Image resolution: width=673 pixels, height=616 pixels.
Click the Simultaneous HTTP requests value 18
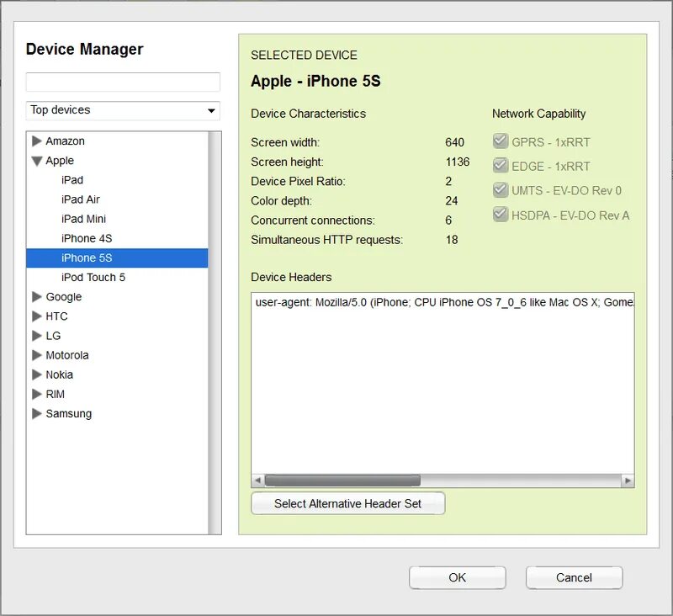[452, 240]
